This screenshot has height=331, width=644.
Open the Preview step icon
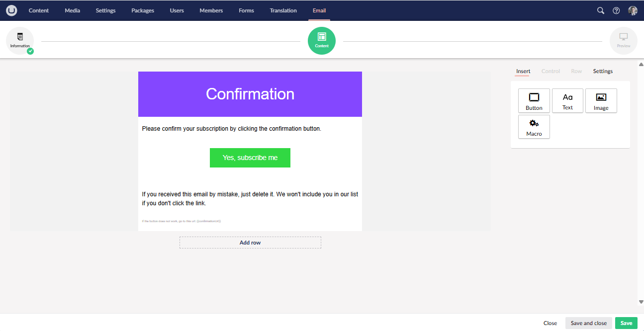click(x=623, y=40)
